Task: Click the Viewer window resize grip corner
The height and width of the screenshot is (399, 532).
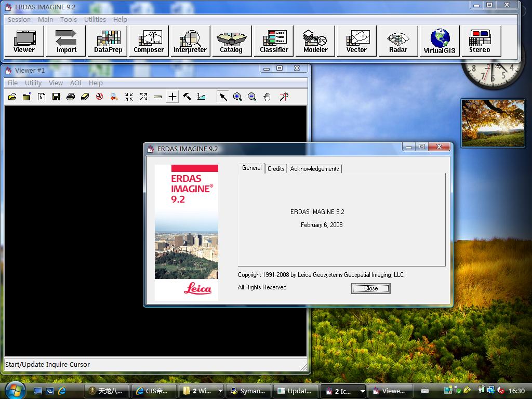Action: click(x=303, y=367)
